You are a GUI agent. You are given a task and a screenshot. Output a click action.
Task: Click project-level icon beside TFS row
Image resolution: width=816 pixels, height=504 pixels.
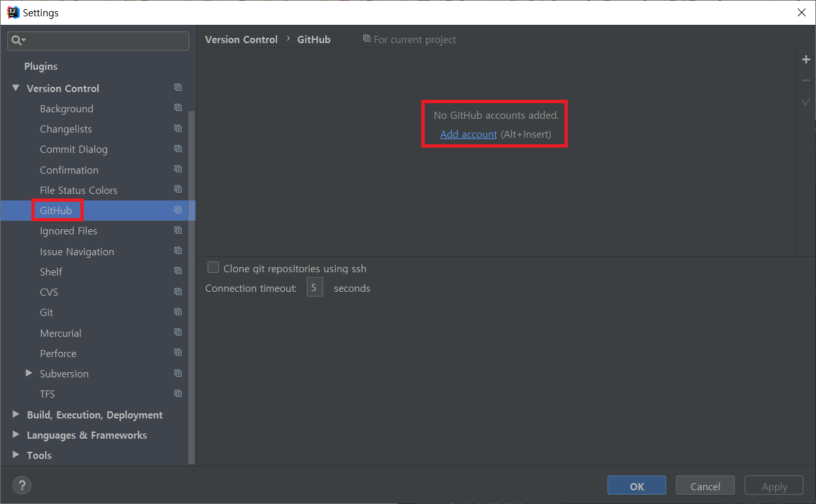(x=178, y=394)
